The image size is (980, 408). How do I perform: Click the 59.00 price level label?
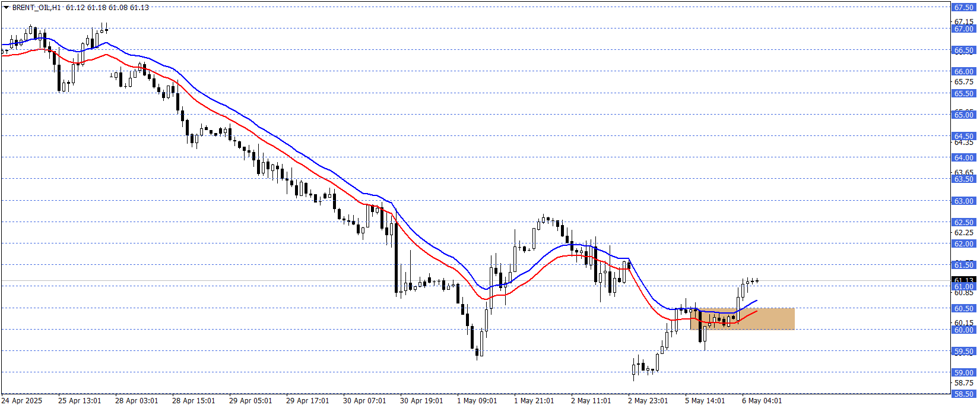(x=965, y=372)
